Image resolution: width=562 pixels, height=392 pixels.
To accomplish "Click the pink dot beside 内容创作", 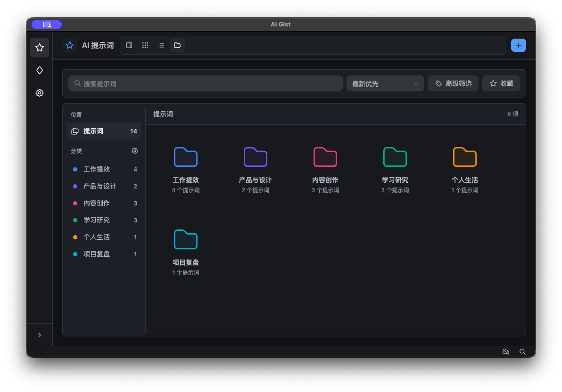I will pos(75,203).
